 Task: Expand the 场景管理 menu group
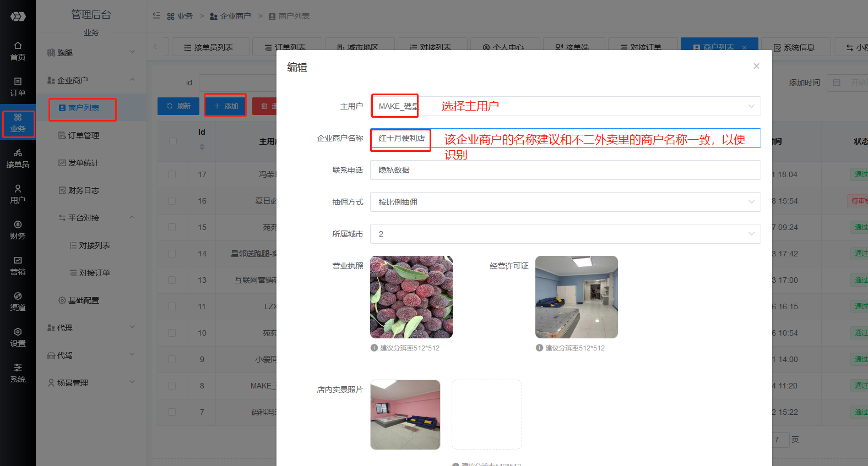coord(91,383)
